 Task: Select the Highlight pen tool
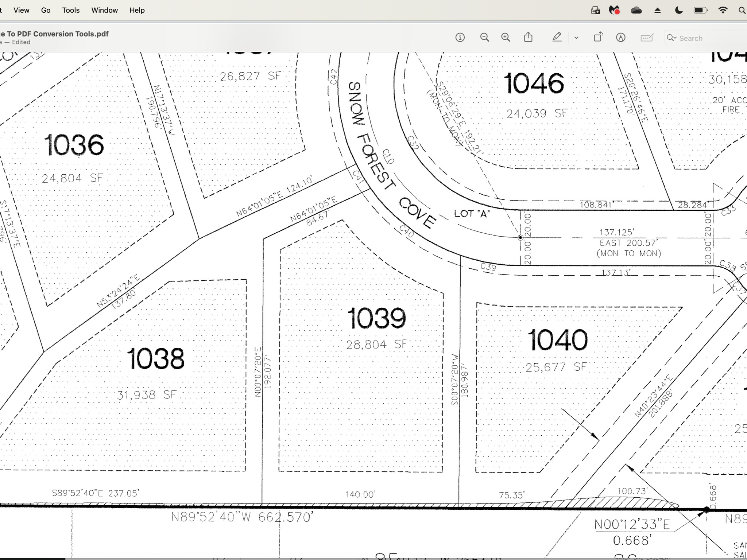tap(557, 37)
